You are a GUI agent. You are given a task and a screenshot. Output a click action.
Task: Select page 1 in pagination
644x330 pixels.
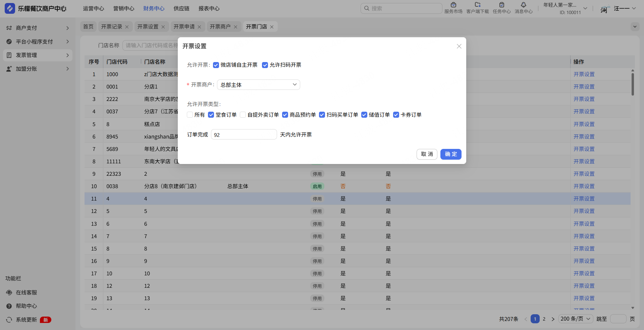[535, 319]
